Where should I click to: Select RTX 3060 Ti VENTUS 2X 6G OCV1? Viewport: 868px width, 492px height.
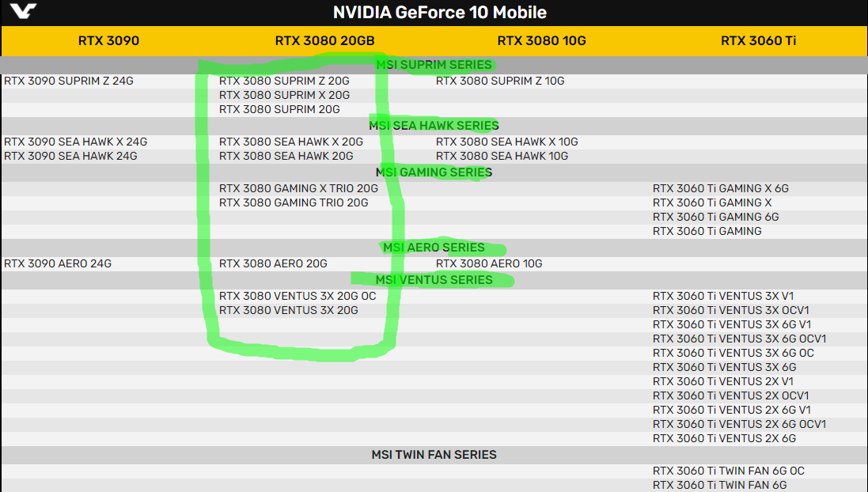pos(740,425)
